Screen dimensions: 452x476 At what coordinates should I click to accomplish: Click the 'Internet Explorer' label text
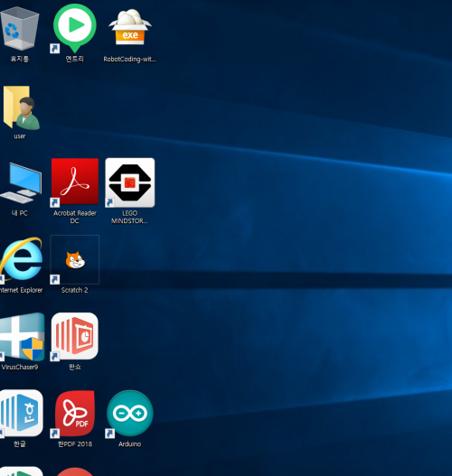click(22, 290)
